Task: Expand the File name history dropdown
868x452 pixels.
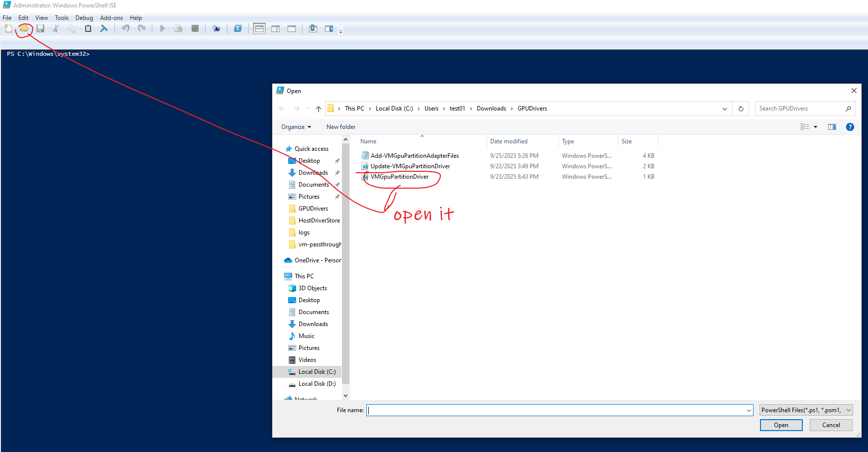Action: [749, 410]
